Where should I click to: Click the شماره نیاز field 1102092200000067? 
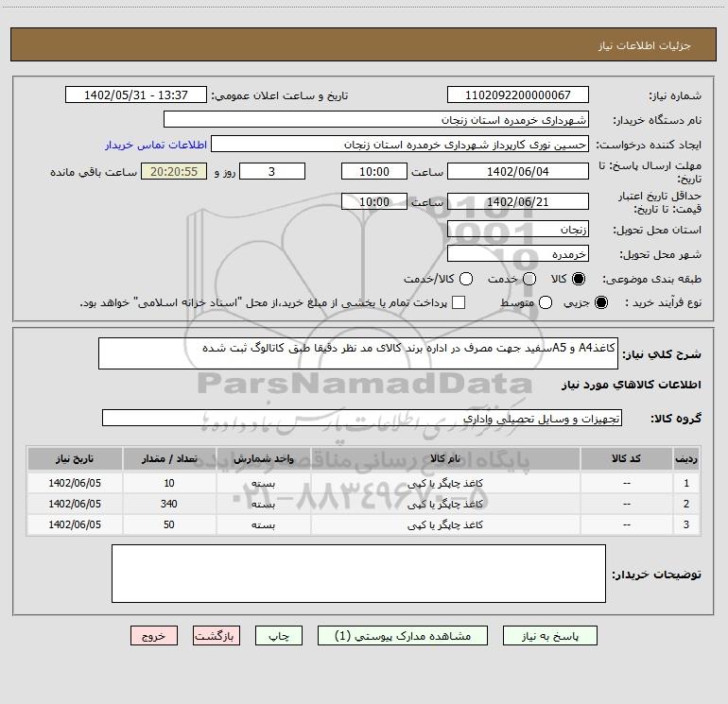518,94
